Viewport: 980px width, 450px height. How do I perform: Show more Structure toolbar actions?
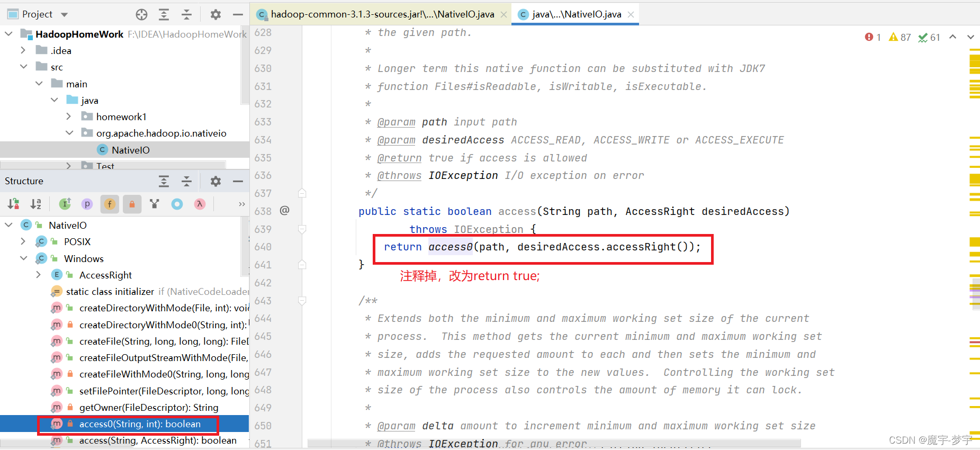(242, 204)
